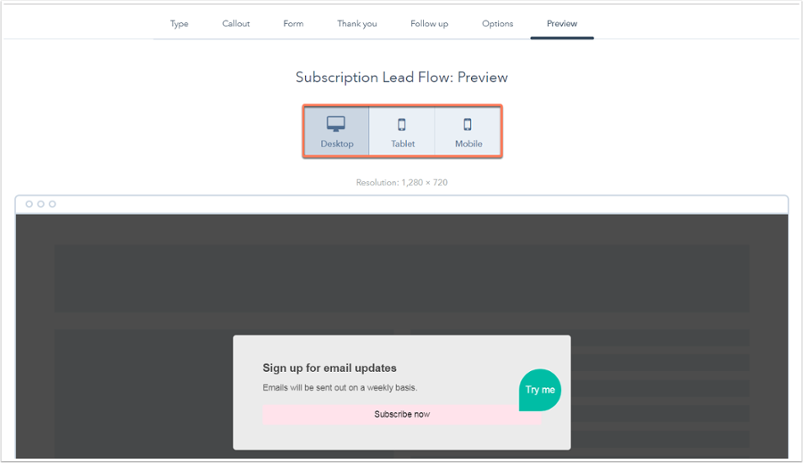Select the Desktop monitor icon
The image size is (803, 463).
(x=336, y=124)
